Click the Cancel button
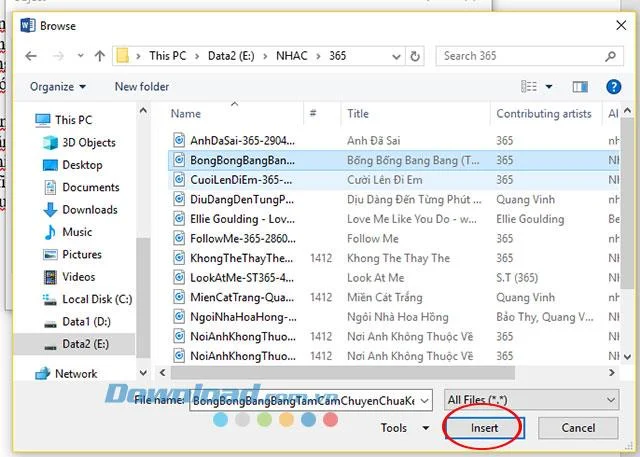The width and height of the screenshot is (640, 457). pyautogui.click(x=578, y=428)
